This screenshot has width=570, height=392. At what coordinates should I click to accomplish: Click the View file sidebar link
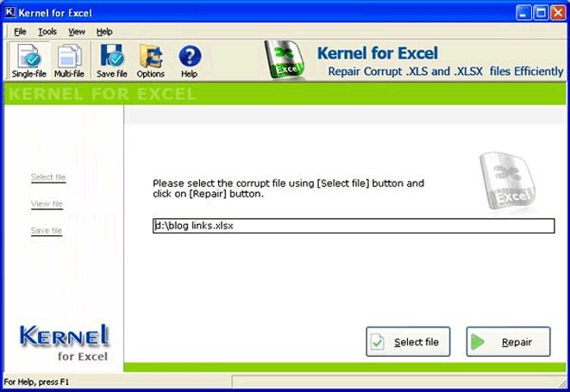(x=47, y=204)
